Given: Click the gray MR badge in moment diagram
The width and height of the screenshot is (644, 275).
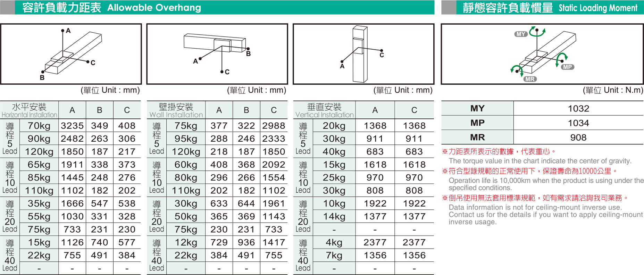Looking at the screenshot, I should (530, 79).
